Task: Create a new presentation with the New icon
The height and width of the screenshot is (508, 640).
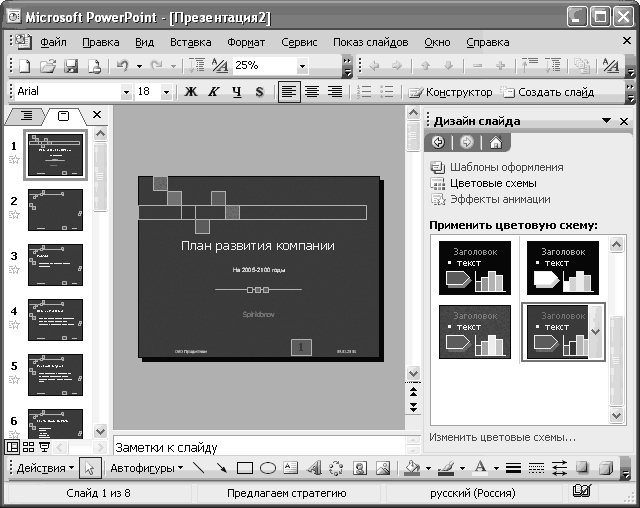Action: coord(25,66)
